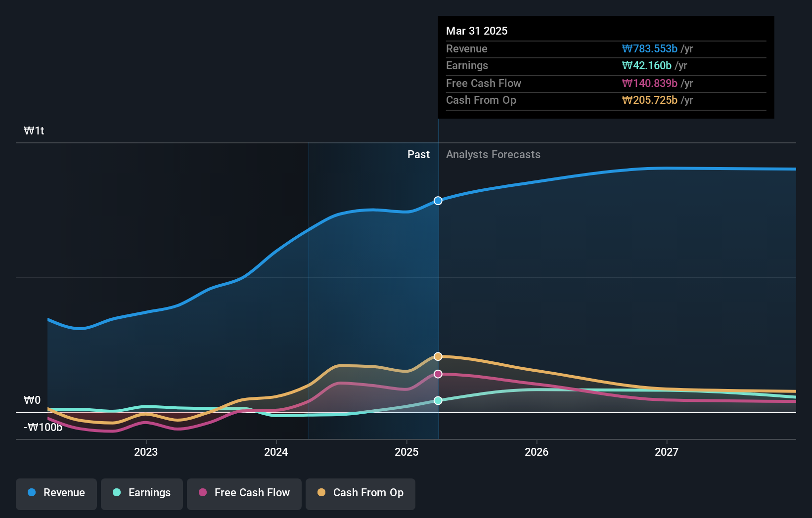Click the teal Earnings chart marker
Viewport: 812px width, 518px height.
click(x=438, y=401)
